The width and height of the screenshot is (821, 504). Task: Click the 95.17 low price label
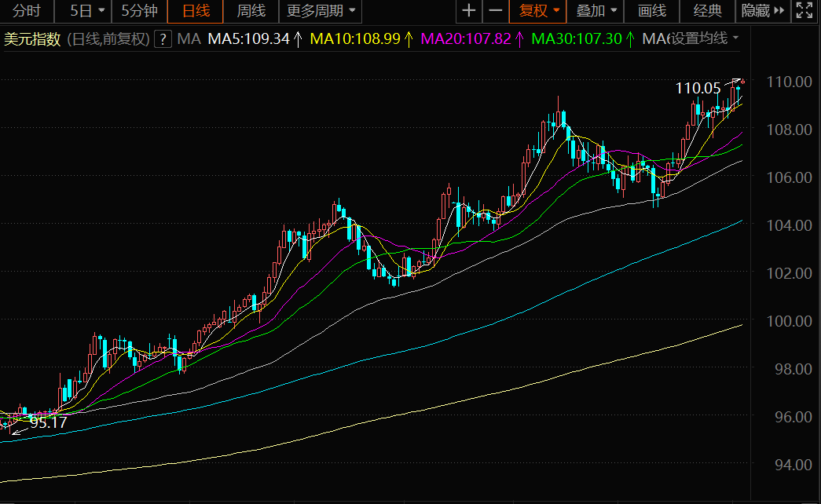coord(49,422)
